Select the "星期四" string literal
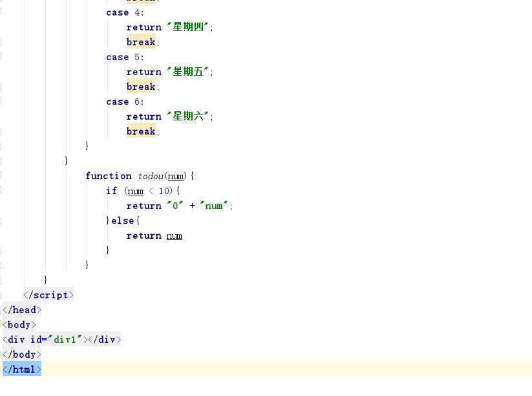532x396 pixels. tap(187, 27)
